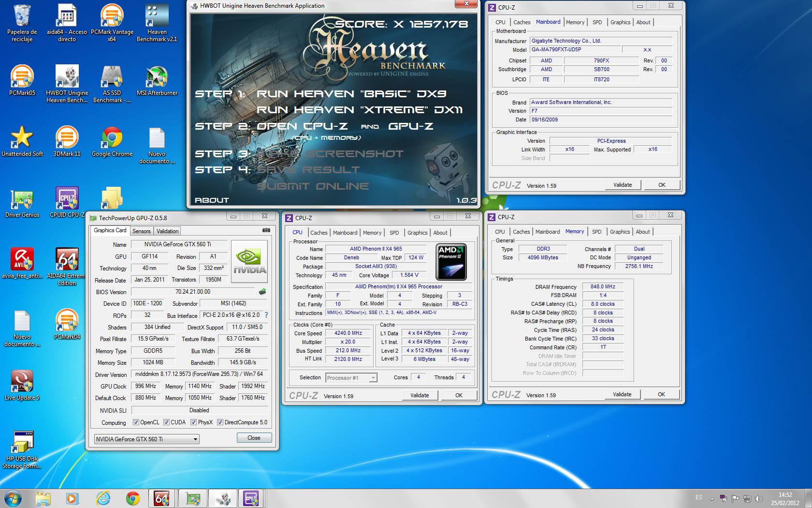
Task: Open avira_free_anti desktop icon
Action: (22, 263)
